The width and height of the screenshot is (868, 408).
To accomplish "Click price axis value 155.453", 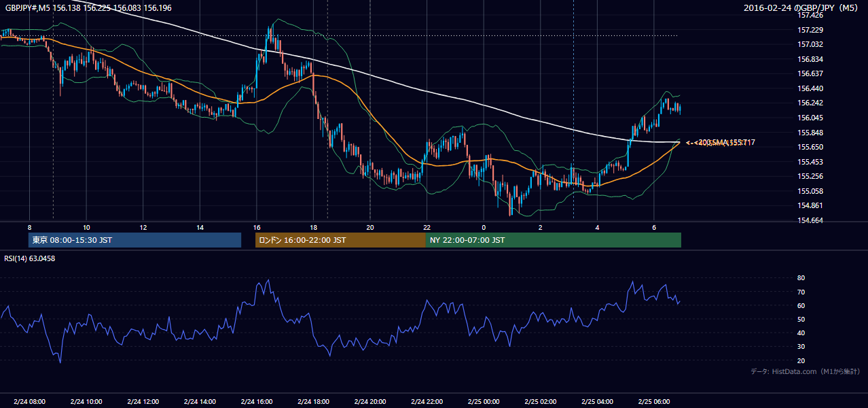I will [811, 162].
